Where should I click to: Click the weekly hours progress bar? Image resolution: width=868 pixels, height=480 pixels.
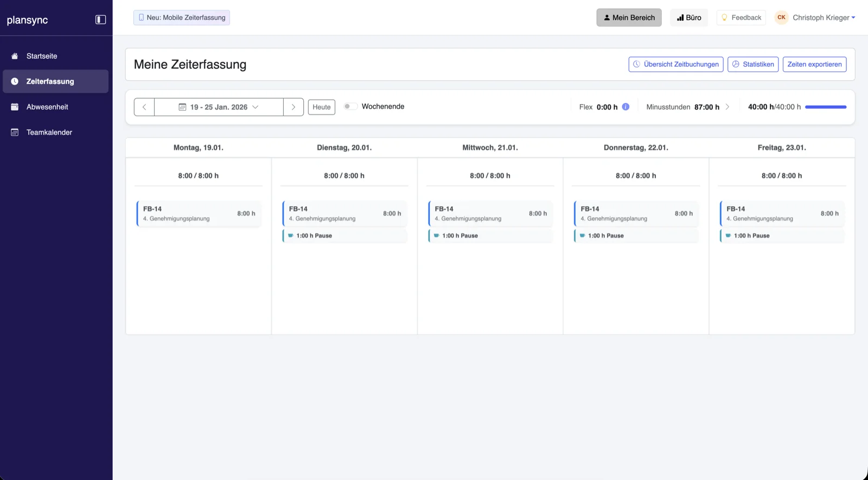point(825,107)
